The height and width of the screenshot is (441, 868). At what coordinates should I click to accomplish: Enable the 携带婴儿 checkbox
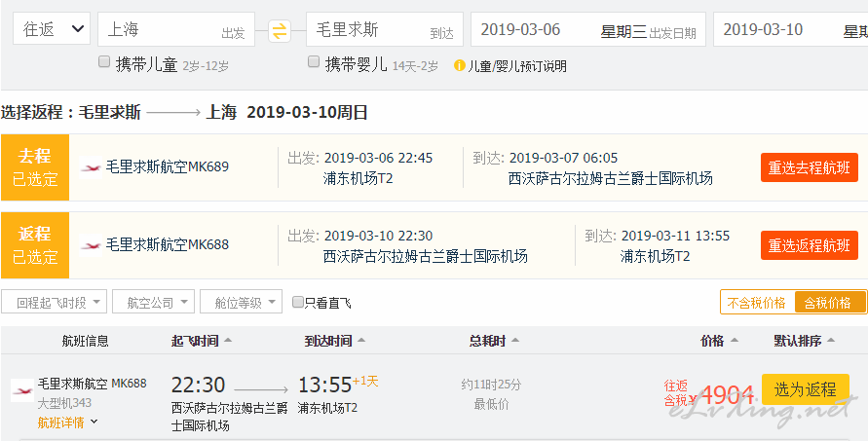tap(314, 62)
